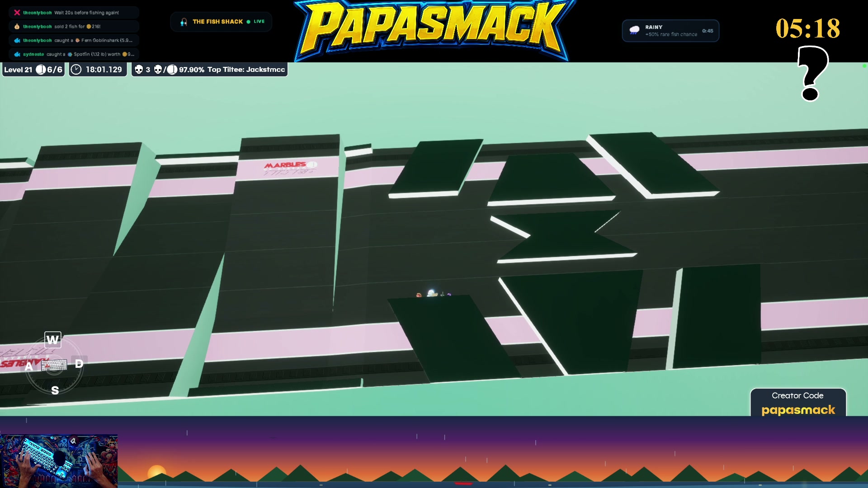This screenshot has height=488, width=868.
Task: Click the fish icon beside theonlybooh's catch
Action: (x=17, y=41)
